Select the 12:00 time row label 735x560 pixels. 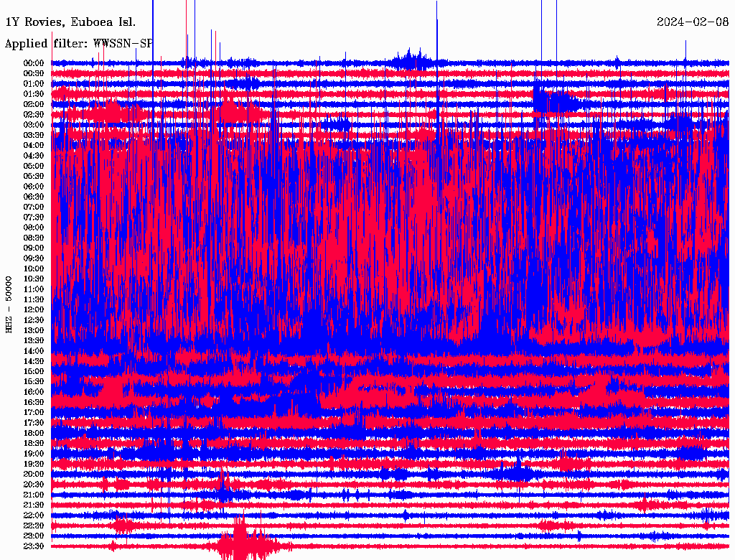(34, 309)
